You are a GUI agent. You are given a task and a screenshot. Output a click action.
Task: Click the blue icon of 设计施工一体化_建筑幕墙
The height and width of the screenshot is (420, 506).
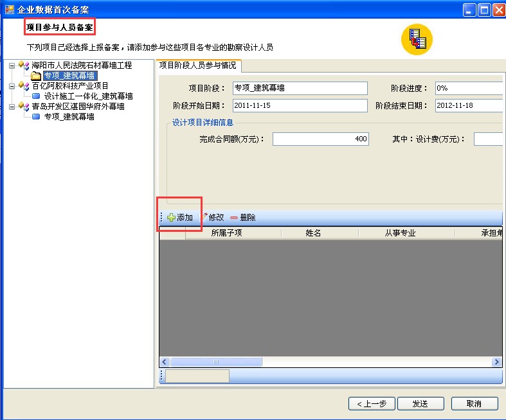36,96
